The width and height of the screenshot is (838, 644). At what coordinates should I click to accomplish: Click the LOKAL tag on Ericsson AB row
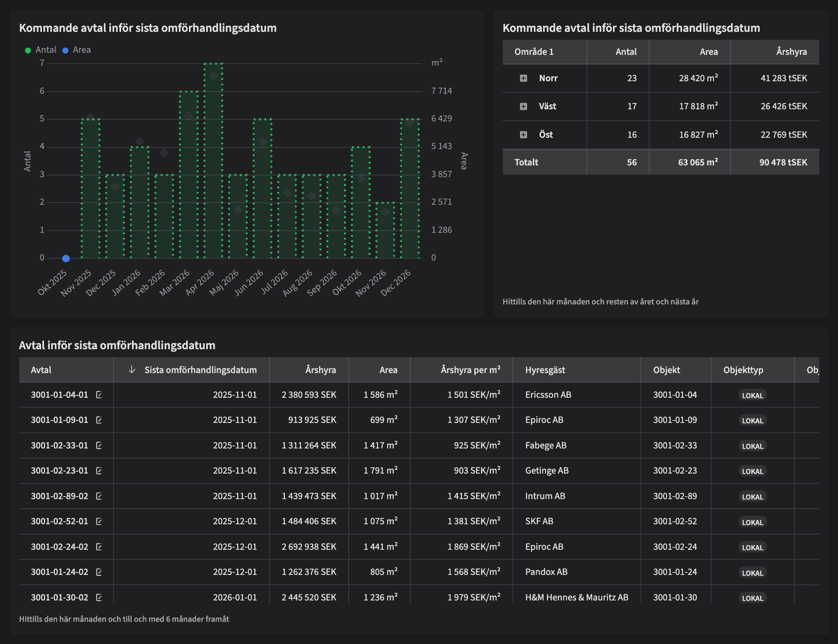[x=752, y=395]
